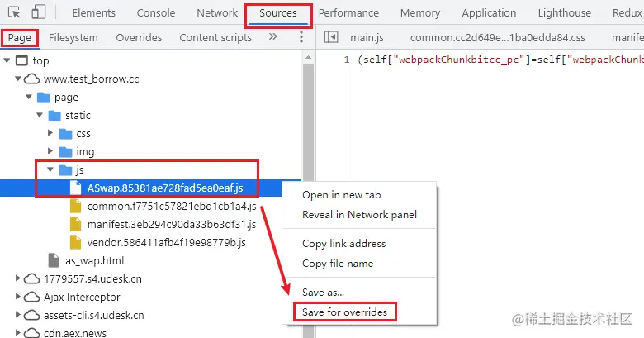Click the vendor.586411 js file icon
This screenshot has height=338, width=644.
(76, 242)
